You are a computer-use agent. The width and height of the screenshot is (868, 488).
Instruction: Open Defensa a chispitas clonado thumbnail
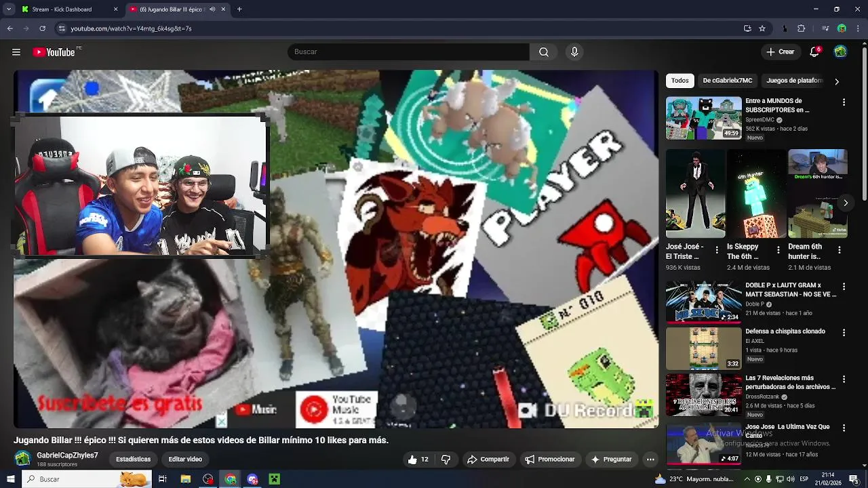pos(703,348)
